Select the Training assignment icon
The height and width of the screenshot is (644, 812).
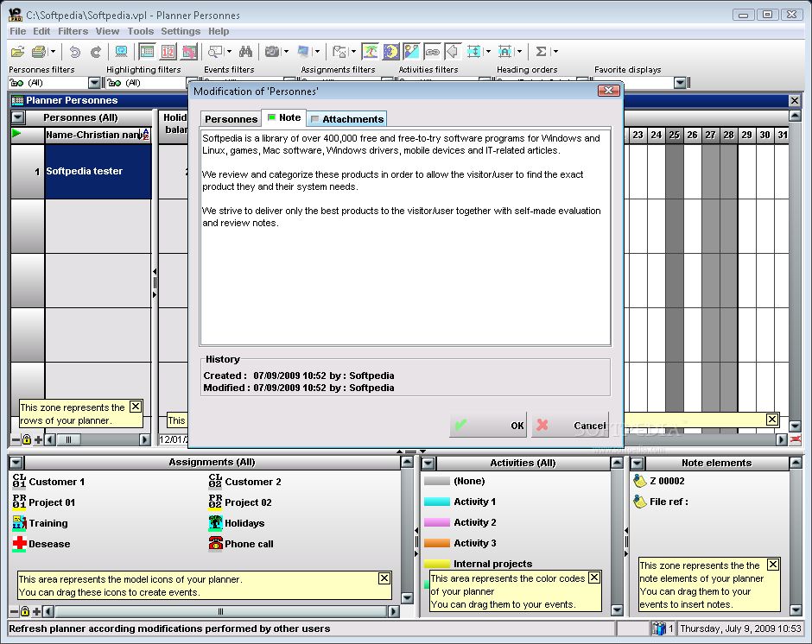coord(19,523)
